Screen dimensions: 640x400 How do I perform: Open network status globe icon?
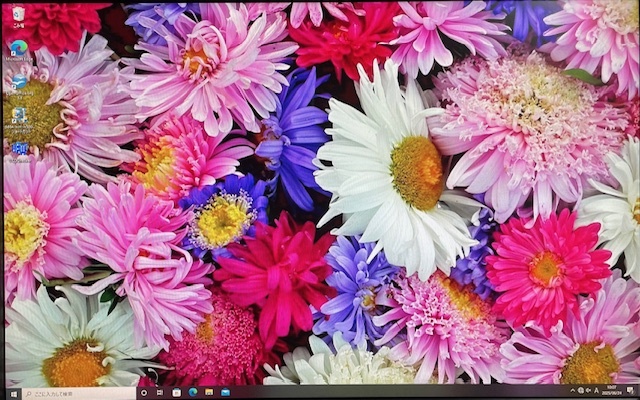point(581,391)
